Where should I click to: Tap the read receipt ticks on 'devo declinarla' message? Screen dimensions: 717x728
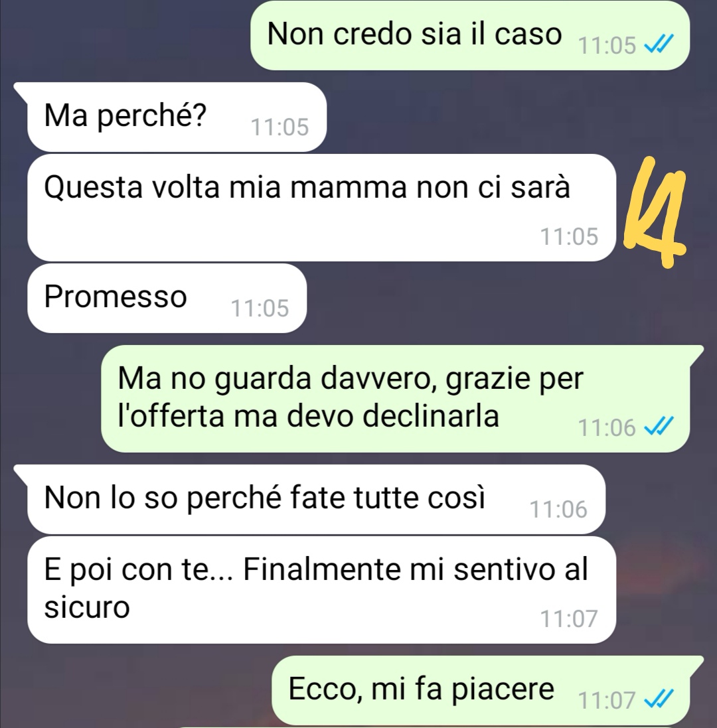click(x=658, y=426)
